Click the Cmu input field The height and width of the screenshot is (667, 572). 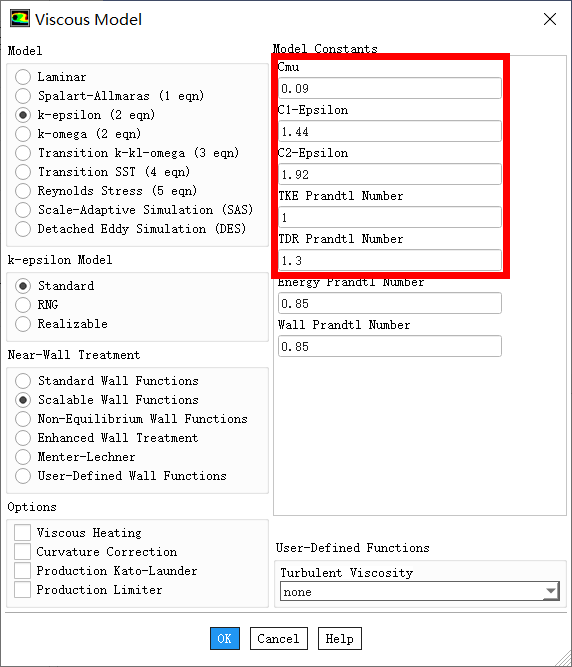click(x=390, y=88)
